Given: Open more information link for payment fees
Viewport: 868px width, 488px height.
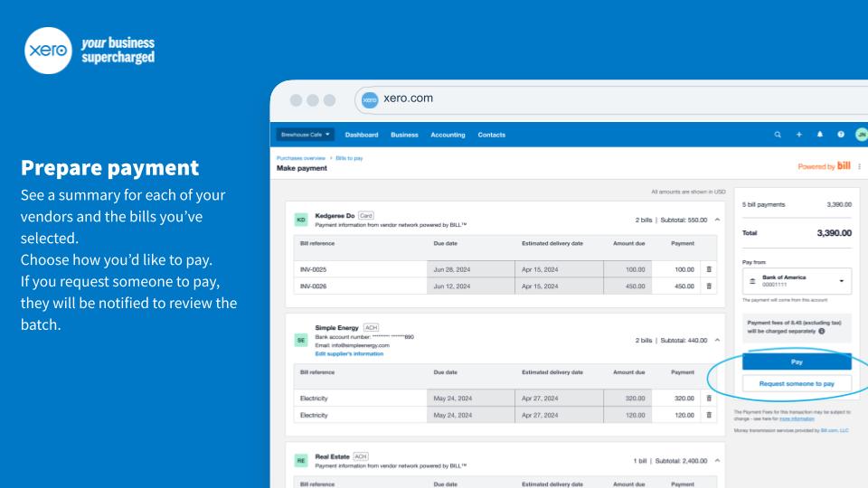Looking at the screenshot, I should tap(797, 418).
